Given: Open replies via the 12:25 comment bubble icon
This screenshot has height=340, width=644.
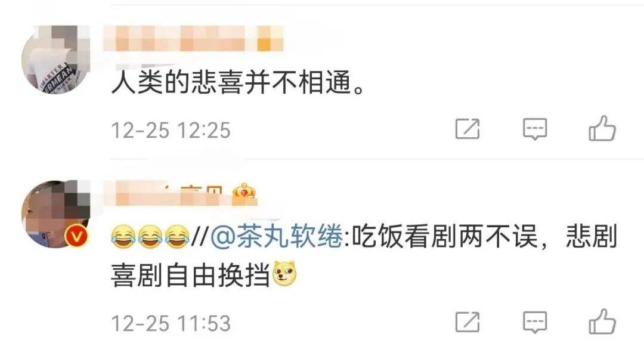Looking at the screenshot, I should pyautogui.click(x=535, y=129).
